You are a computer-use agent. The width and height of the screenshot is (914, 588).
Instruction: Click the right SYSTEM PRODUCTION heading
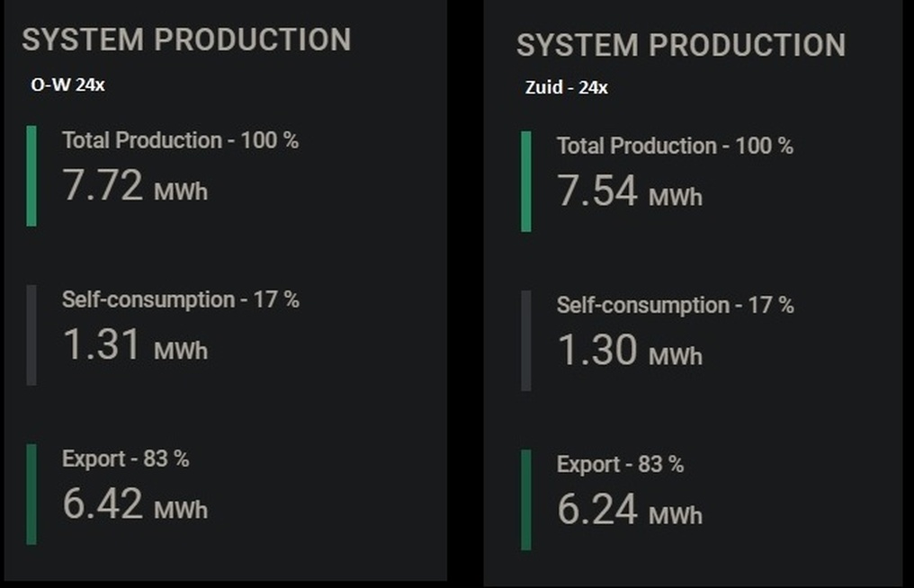point(681,45)
